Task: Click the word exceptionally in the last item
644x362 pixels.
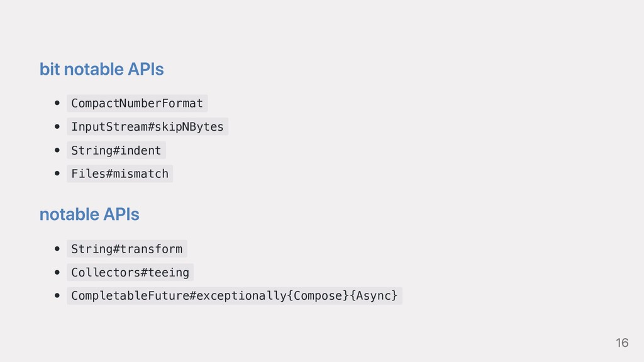Action: coord(241,295)
